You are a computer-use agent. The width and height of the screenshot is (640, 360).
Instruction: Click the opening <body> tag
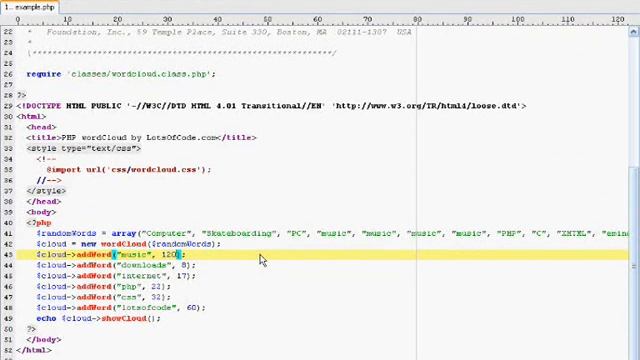[41, 212]
